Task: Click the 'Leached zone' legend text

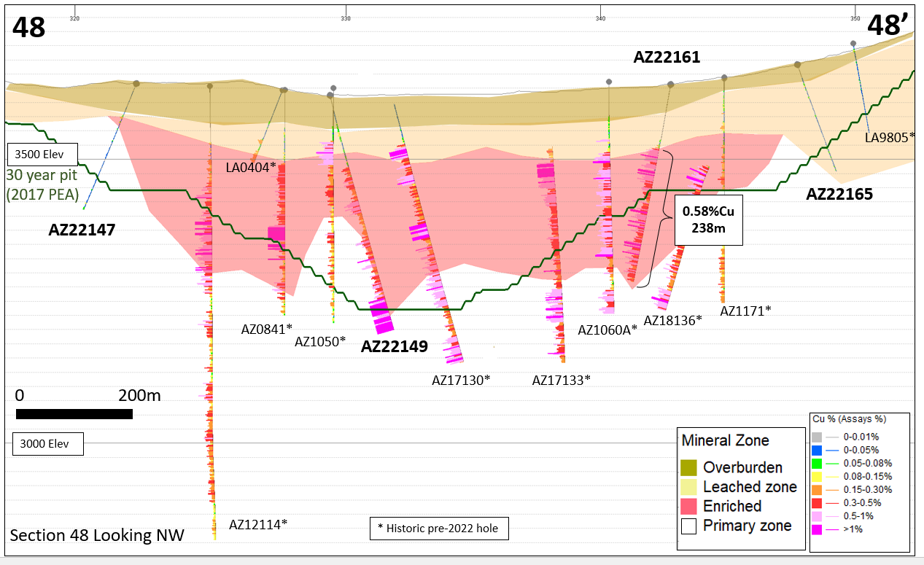Action: pyautogui.click(x=750, y=486)
